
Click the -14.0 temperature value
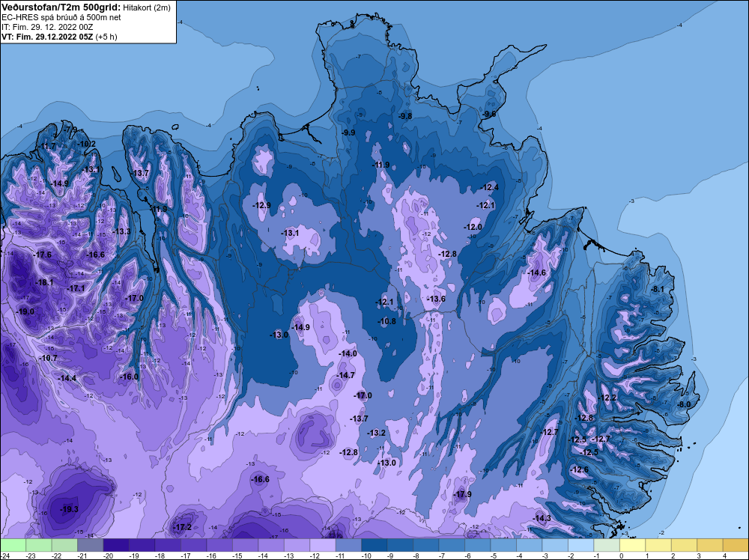[x=348, y=354]
